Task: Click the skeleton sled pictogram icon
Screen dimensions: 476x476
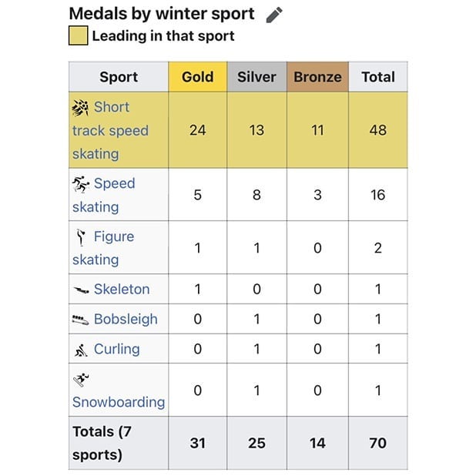Action: 81,290
